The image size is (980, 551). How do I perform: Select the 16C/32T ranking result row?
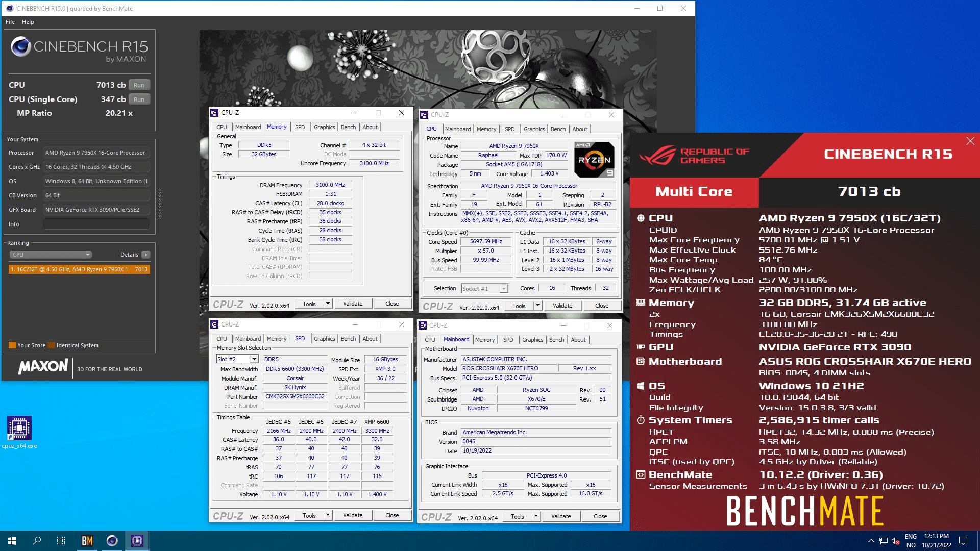79,269
